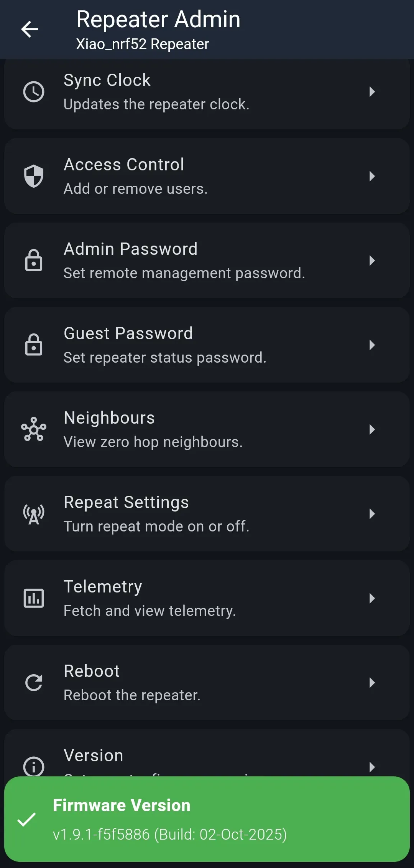Tap the Access Control shield icon
This screenshot has width=414, height=868.
click(34, 176)
